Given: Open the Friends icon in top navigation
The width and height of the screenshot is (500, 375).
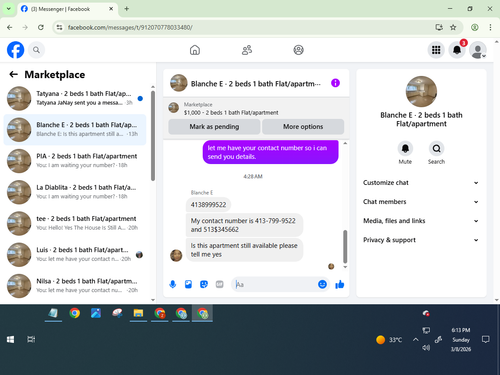Looking at the screenshot, I should click(x=247, y=50).
